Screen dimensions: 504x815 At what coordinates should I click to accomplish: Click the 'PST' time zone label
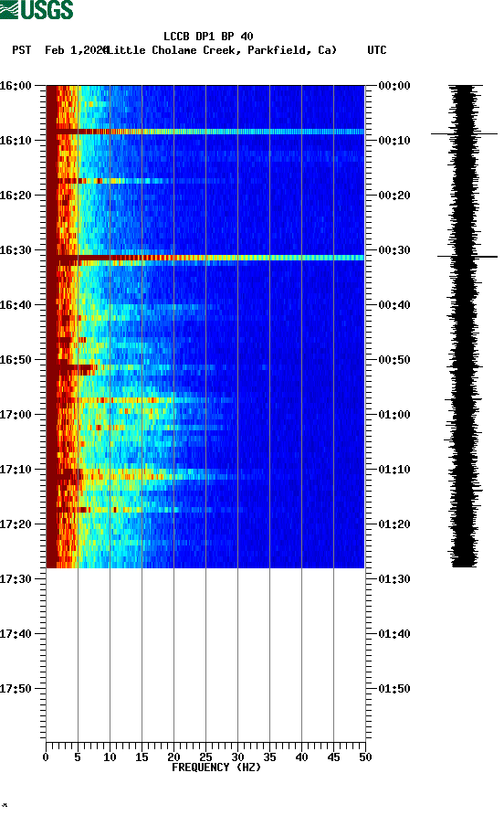[21, 50]
